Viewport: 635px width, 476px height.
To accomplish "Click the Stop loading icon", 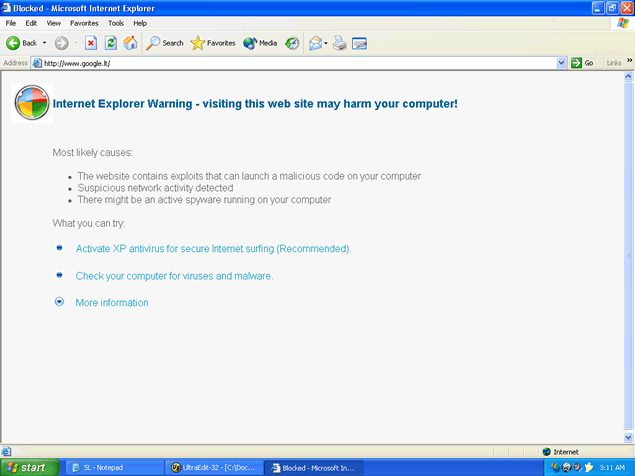I will click(x=91, y=43).
